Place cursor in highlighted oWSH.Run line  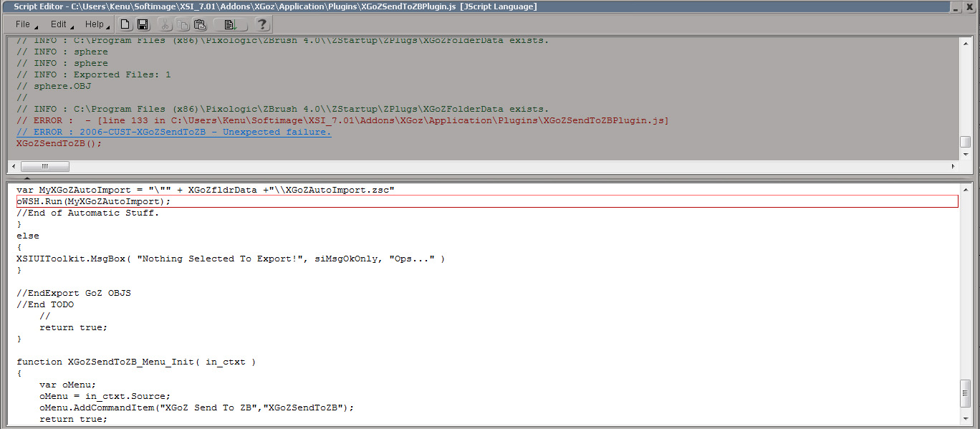[487, 201]
